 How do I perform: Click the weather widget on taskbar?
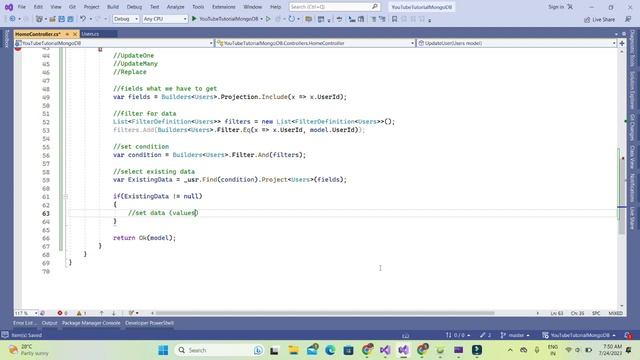pos(29,350)
